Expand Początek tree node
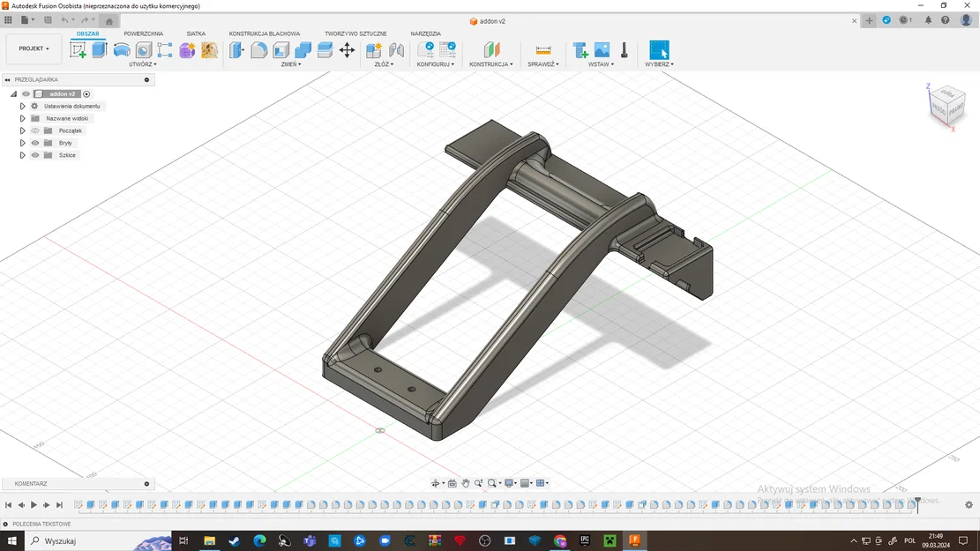Viewport: 980px width, 551px height. point(23,130)
